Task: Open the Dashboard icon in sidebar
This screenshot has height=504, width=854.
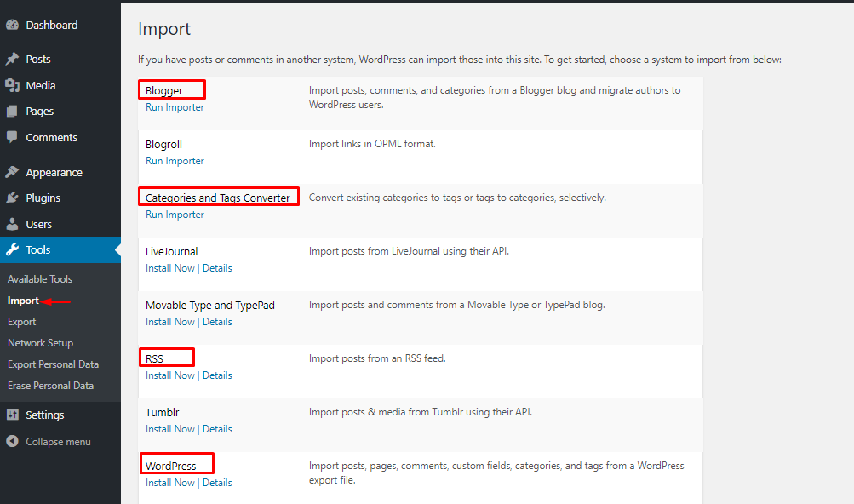Action: point(12,25)
